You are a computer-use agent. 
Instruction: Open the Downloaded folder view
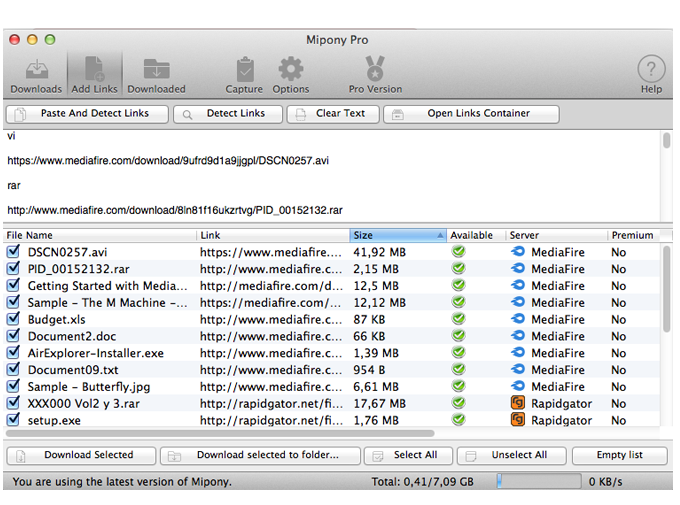click(x=156, y=76)
